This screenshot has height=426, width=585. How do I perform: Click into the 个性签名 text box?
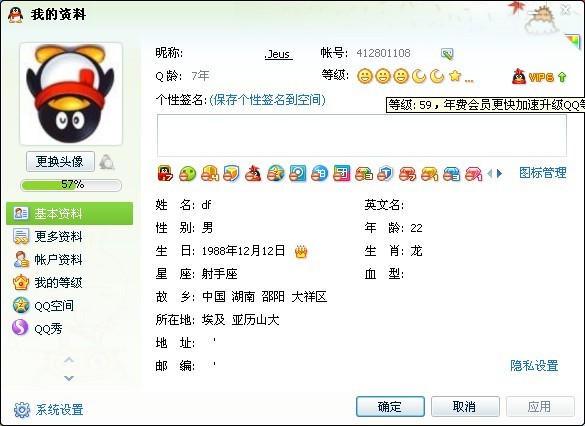pyautogui.click(x=362, y=135)
